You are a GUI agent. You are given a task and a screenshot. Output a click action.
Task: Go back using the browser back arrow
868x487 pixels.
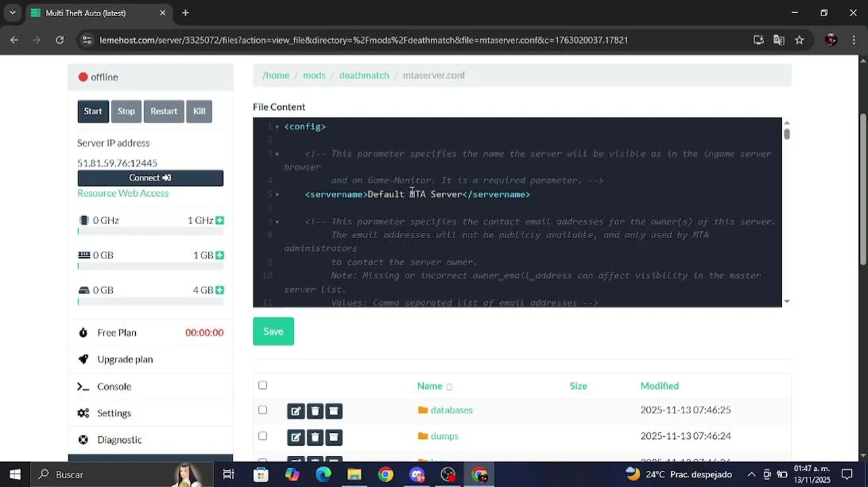[14, 40]
